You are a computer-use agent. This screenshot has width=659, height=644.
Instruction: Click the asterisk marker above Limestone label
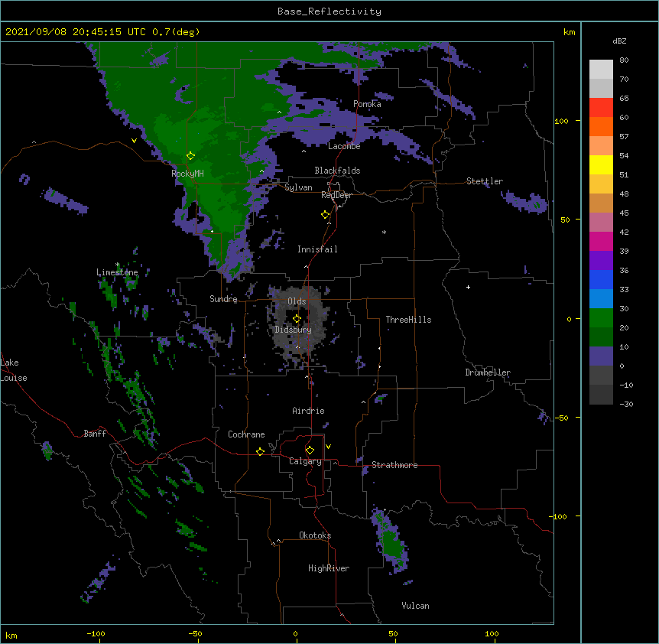117,265
